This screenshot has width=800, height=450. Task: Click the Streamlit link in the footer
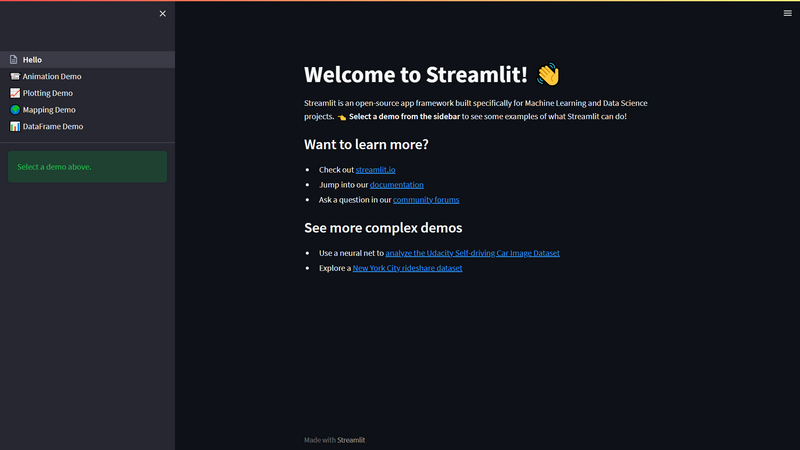pos(351,439)
